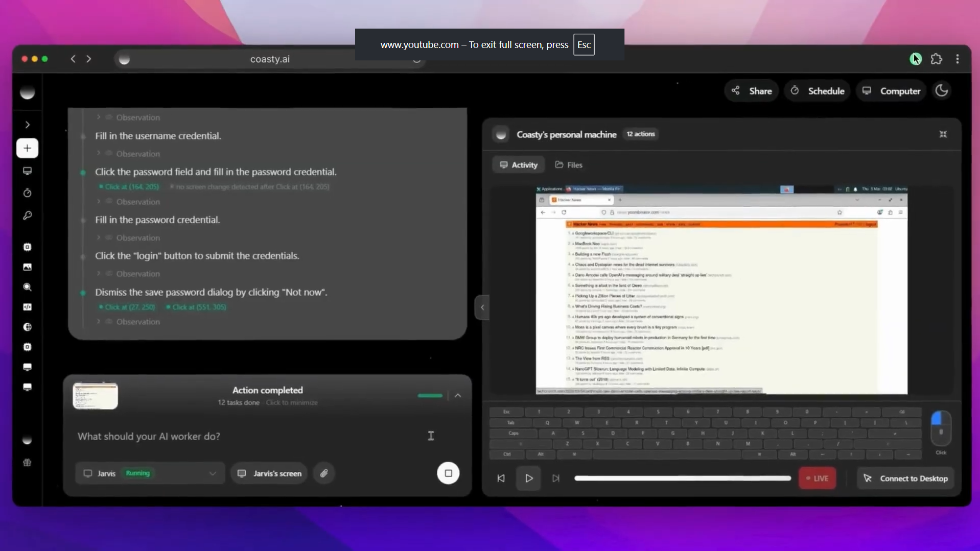This screenshot has width=980, height=551.
Task: Click the virtual mouse left-click icon
Action: (936, 419)
